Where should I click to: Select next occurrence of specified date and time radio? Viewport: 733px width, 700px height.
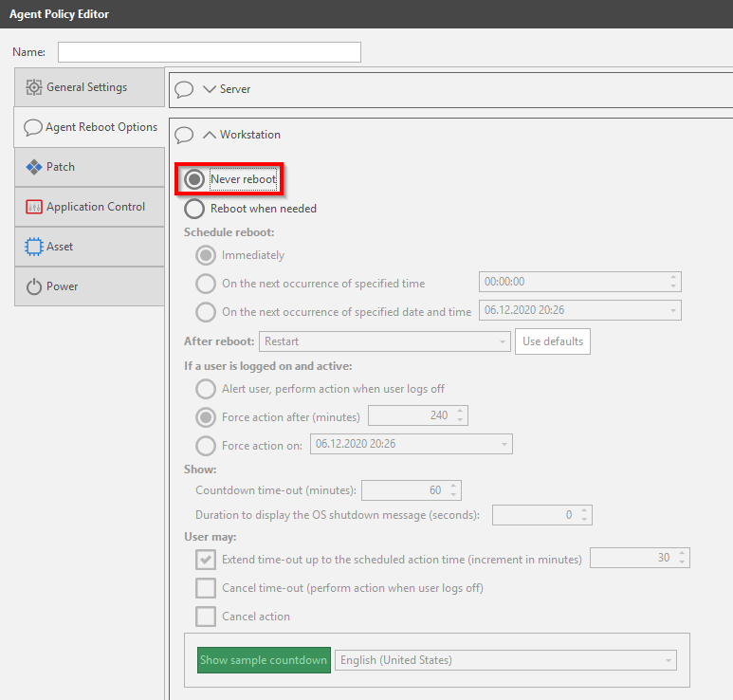click(x=206, y=312)
